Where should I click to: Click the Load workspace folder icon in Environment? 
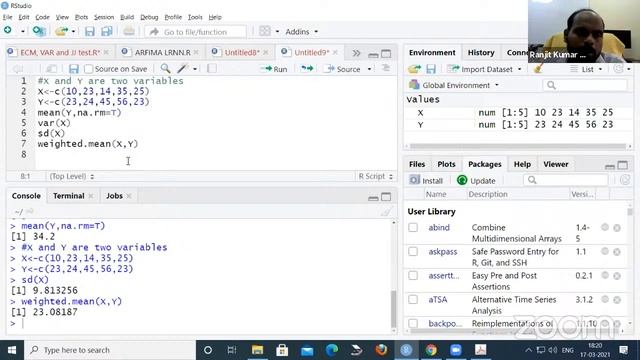tap(414, 69)
